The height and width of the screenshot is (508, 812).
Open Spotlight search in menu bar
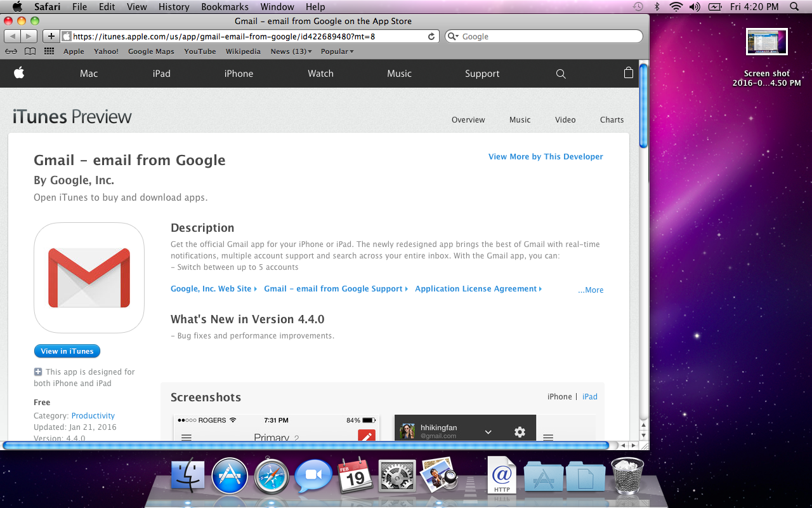pos(794,6)
